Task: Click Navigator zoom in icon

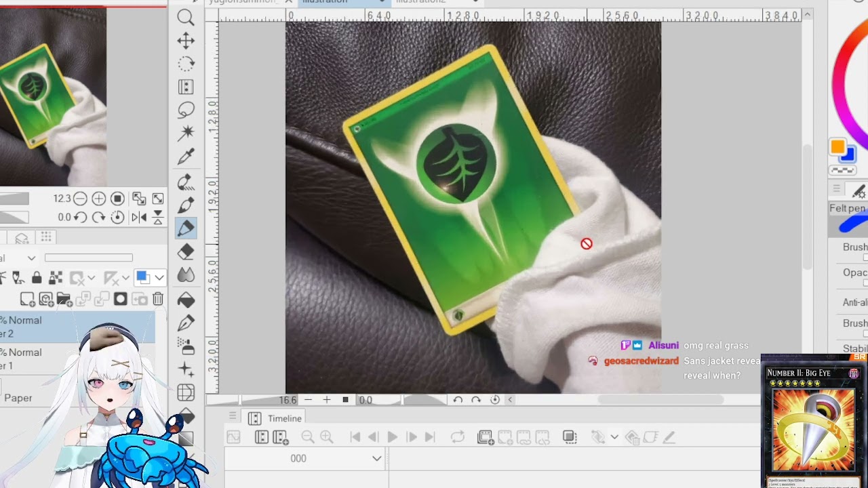Action: click(98, 199)
